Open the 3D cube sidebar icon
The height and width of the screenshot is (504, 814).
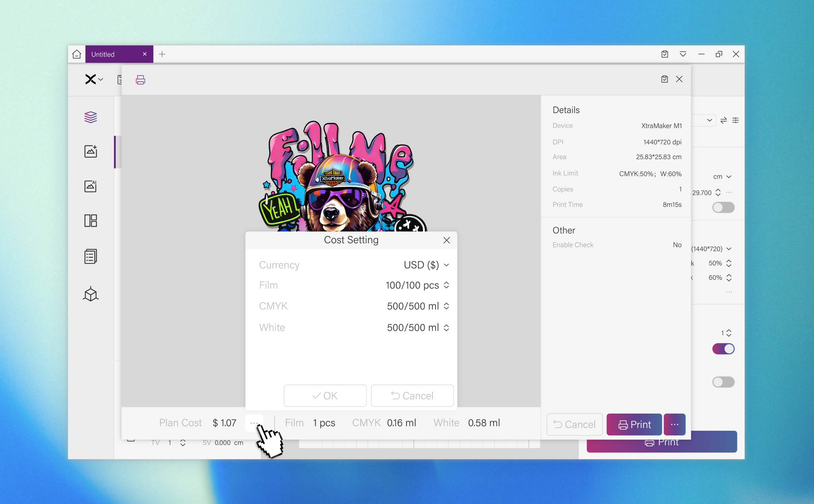pyautogui.click(x=91, y=294)
